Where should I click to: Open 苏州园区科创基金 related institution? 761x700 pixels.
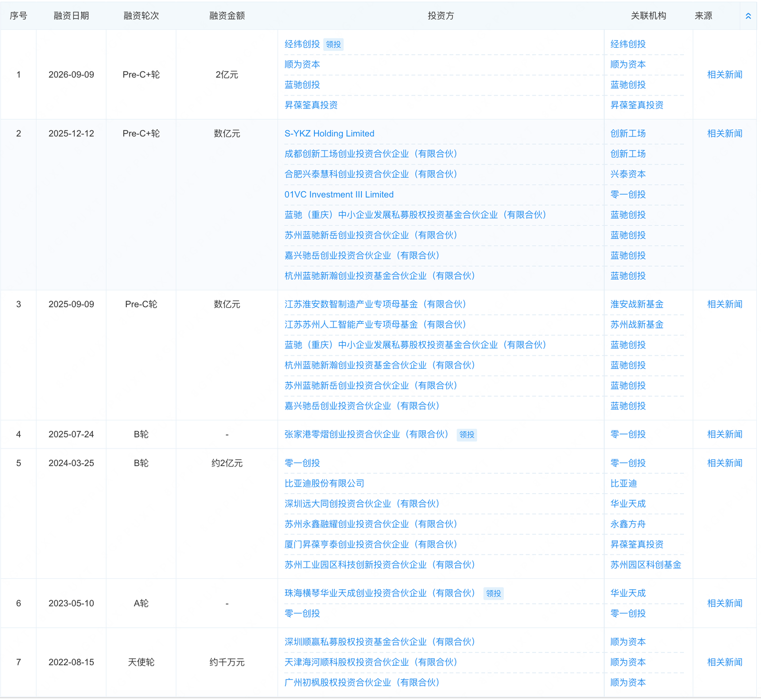[x=646, y=565]
